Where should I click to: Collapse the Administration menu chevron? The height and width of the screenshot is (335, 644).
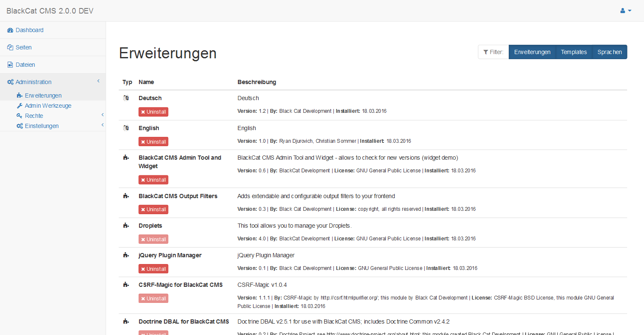pos(98,81)
